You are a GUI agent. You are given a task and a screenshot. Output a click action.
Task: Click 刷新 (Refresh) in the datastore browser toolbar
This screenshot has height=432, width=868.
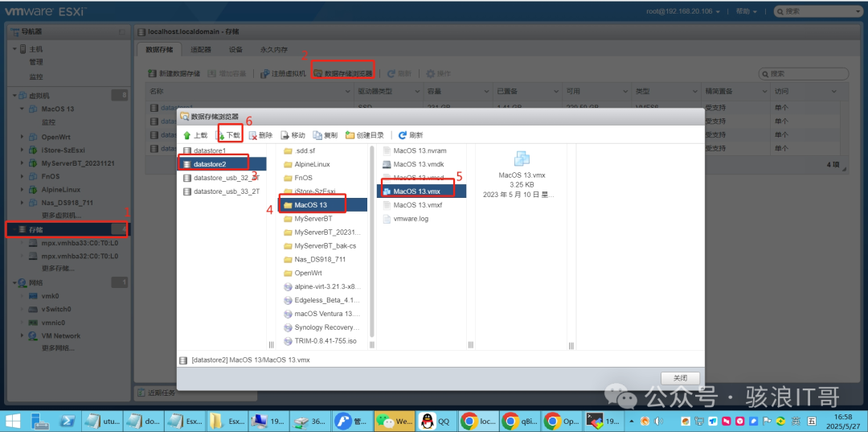(411, 134)
